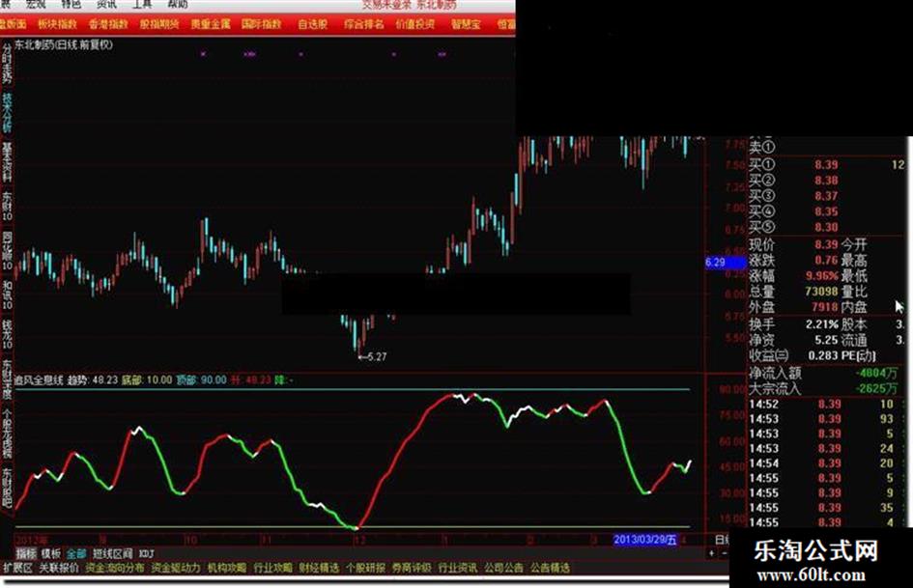This screenshot has width=913, height=588.
Task: Click the 买② price 8.38
Action: 826,181
